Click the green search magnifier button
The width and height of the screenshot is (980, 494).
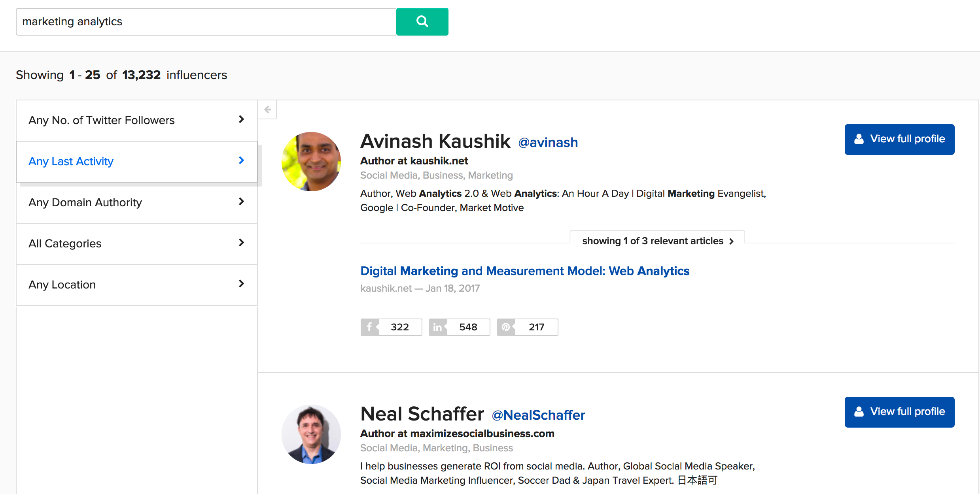point(422,22)
